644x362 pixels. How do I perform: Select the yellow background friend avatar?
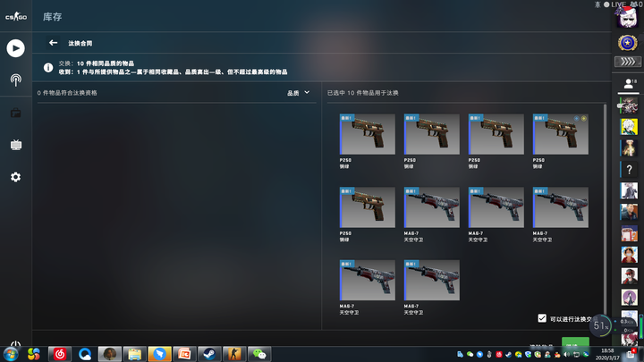[x=629, y=126]
